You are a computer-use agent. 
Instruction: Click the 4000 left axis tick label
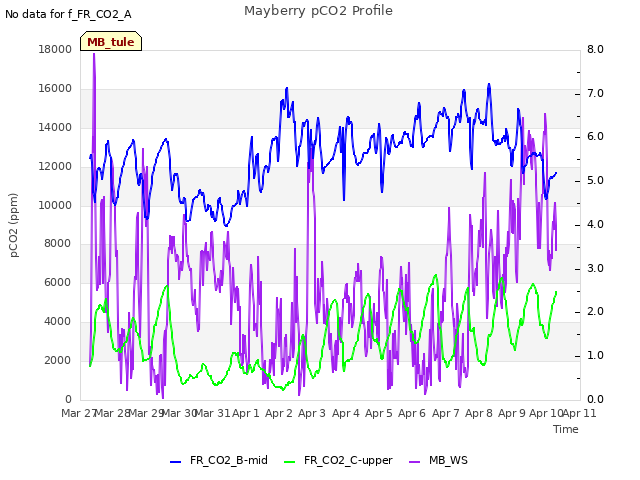click(58, 321)
